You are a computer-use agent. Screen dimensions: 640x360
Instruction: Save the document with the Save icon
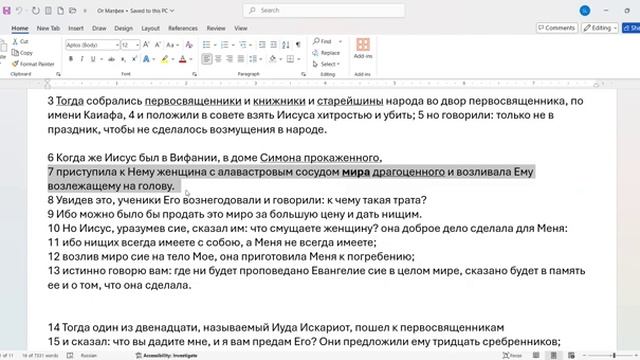coord(7,11)
